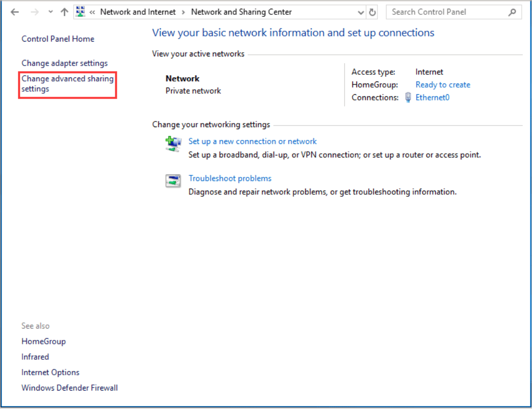Screen dimensions: 532x409
Task: Open Change advanced sharing settings
Action: [x=68, y=84]
